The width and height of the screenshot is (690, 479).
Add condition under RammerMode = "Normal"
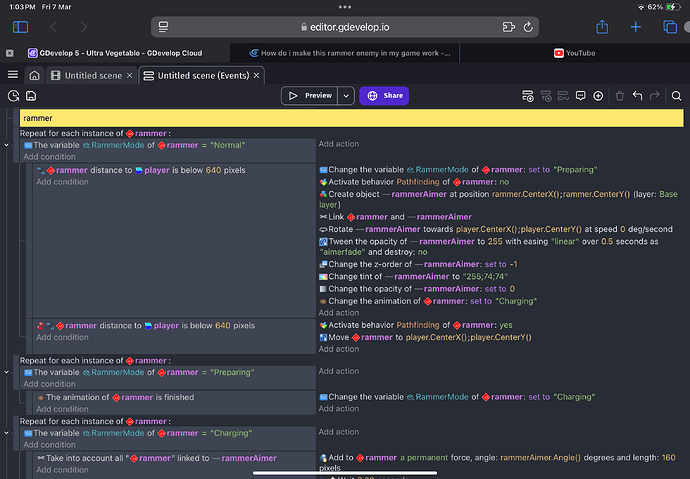[49, 157]
